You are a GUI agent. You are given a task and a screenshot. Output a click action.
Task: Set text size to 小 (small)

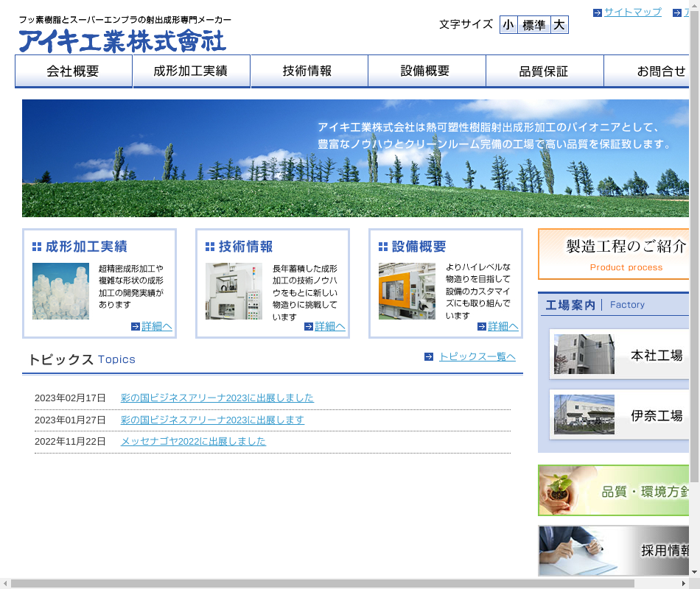click(x=508, y=25)
